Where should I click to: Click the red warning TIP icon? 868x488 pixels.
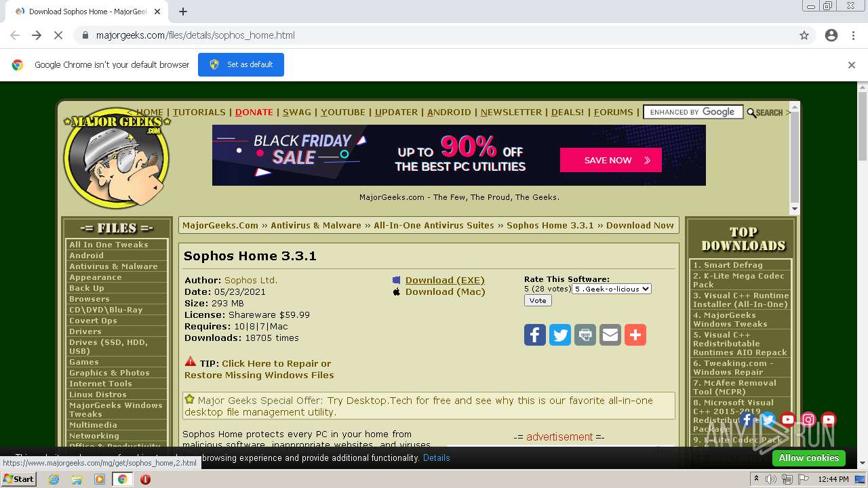191,363
